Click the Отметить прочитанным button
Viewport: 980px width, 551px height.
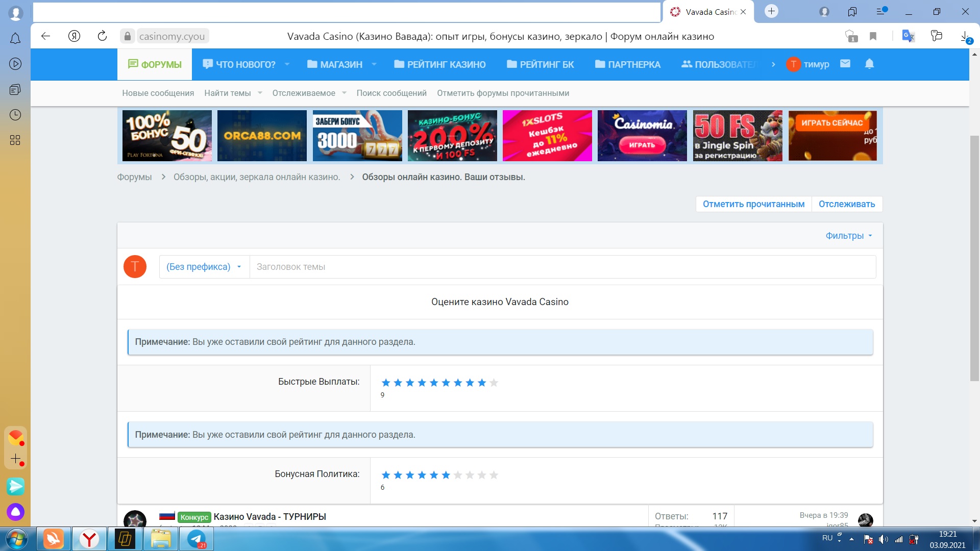tap(753, 204)
